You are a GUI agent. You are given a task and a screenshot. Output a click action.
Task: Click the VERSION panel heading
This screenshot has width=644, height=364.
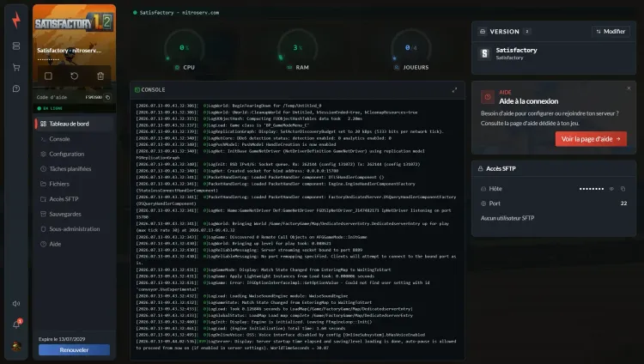[504, 32]
